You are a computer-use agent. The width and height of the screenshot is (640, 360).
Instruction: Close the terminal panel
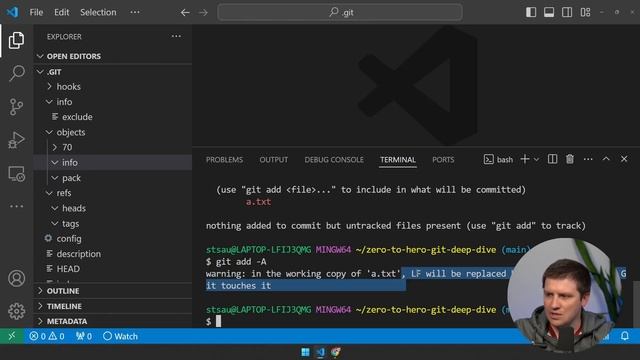click(x=624, y=159)
